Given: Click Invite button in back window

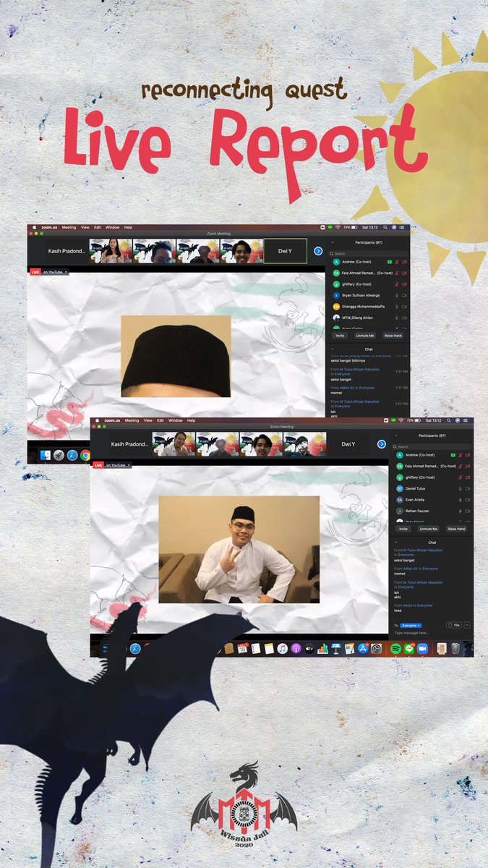Looking at the screenshot, I should (340, 336).
